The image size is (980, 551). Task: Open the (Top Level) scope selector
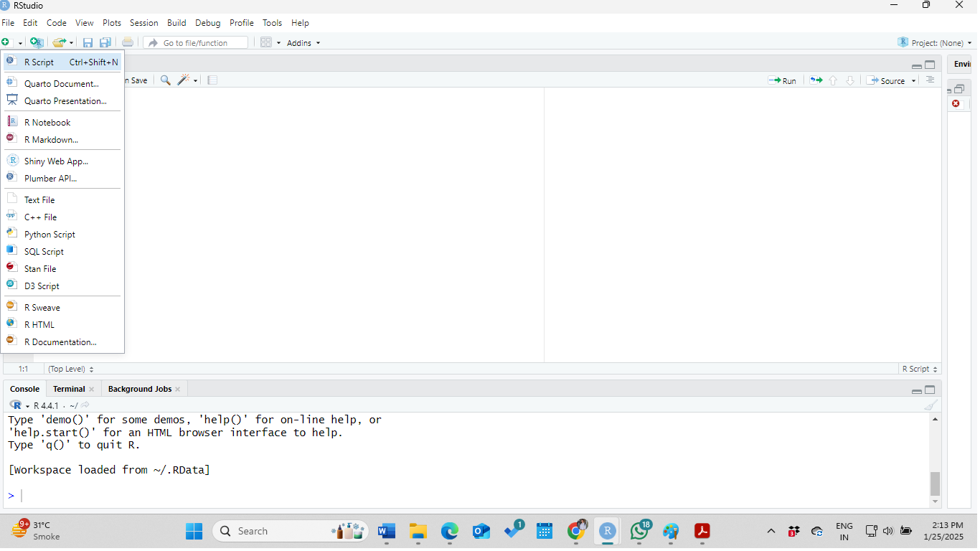71,369
